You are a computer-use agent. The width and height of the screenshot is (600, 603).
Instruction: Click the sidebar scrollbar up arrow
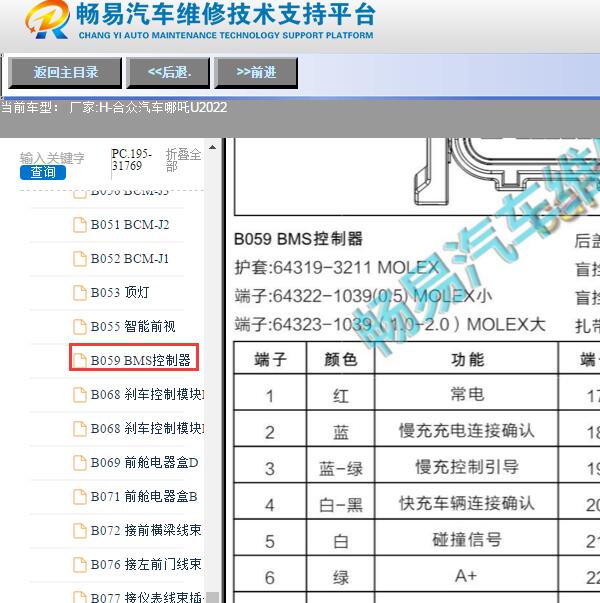point(212,148)
